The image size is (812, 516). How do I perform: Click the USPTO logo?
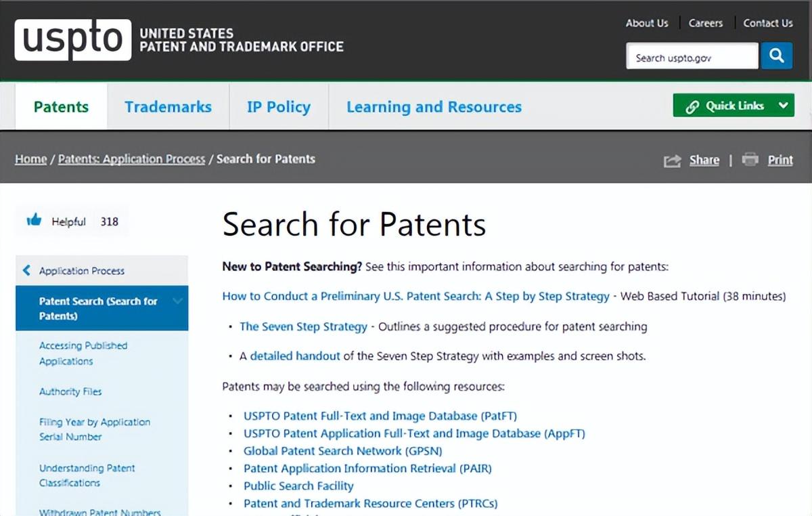pyautogui.click(x=73, y=40)
